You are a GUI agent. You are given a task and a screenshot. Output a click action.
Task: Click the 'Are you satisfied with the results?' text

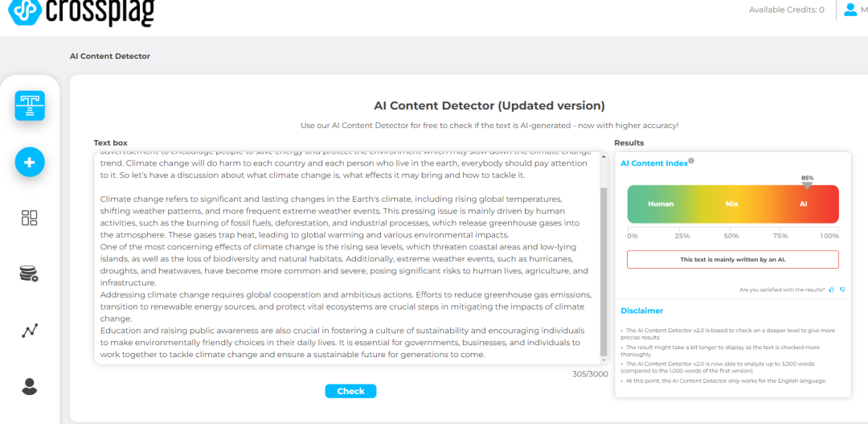pos(782,290)
